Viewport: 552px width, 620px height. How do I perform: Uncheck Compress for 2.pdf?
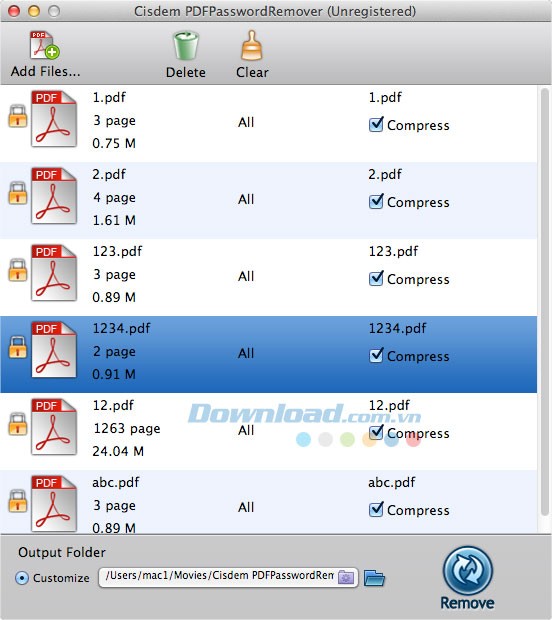click(376, 202)
